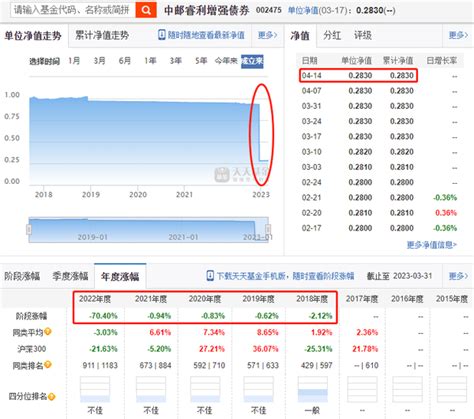Click the chart range navigator area at 2021-01
This screenshot has height=419, width=474.
tap(183, 237)
